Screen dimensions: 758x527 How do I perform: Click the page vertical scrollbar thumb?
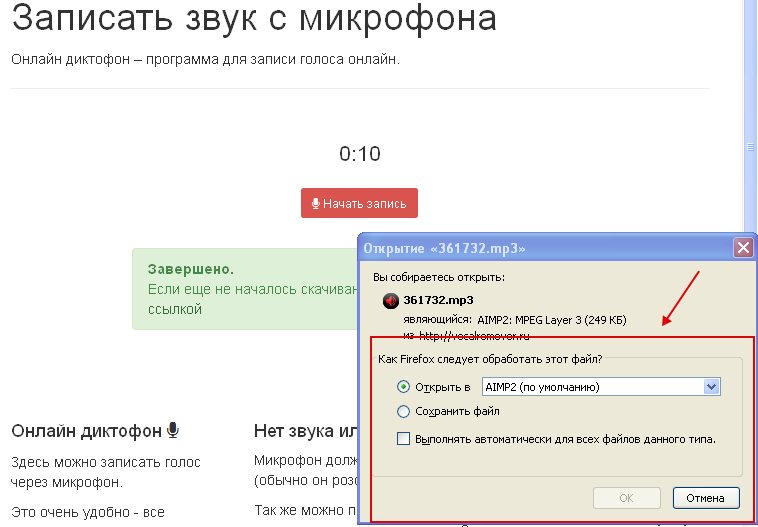(x=750, y=146)
